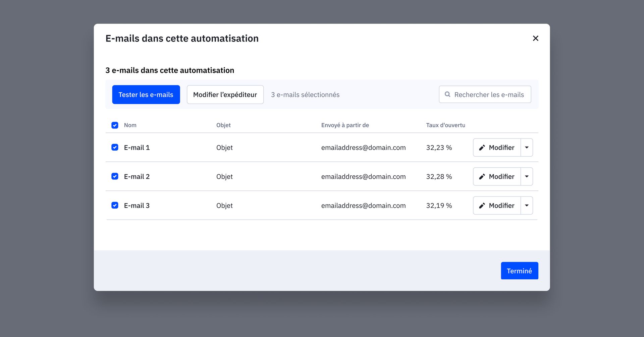Click the search magnifier icon
Image resolution: width=644 pixels, height=337 pixels.
point(447,95)
